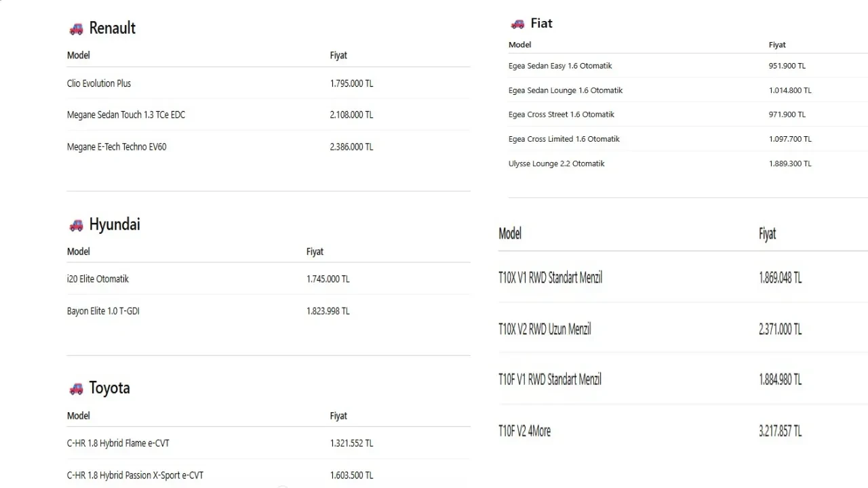
Task: Select Egea Cross Street 1.6 Otomatik
Action: point(561,115)
